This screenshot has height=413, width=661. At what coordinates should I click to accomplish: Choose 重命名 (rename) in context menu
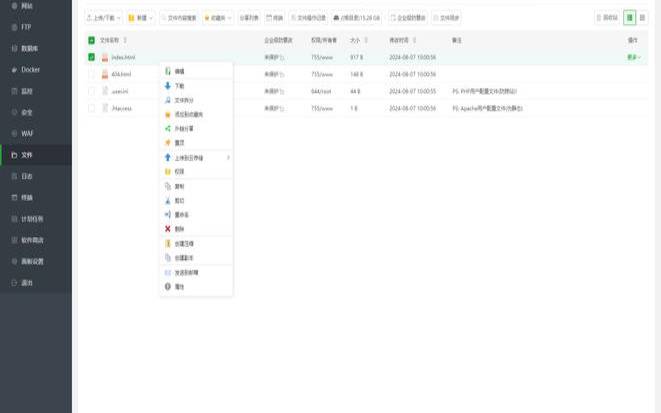196,215
